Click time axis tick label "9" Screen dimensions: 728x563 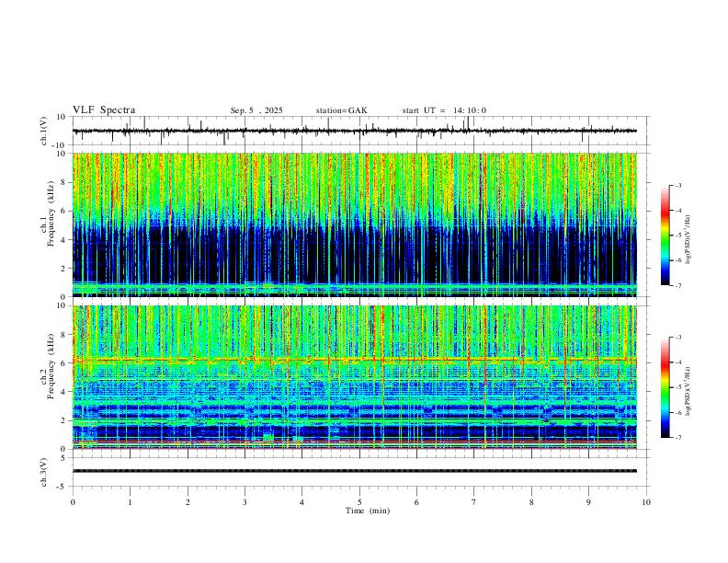(x=588, y=502)
